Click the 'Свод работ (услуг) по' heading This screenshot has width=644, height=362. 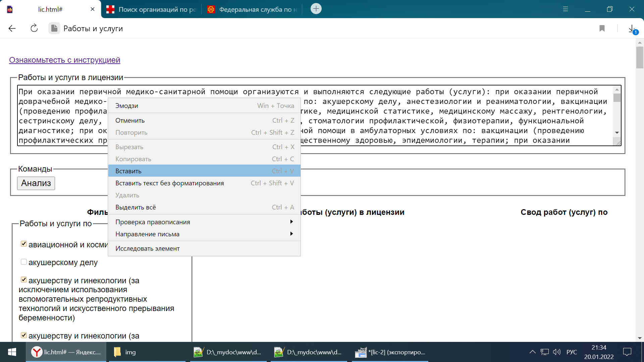tap(564, 212)
